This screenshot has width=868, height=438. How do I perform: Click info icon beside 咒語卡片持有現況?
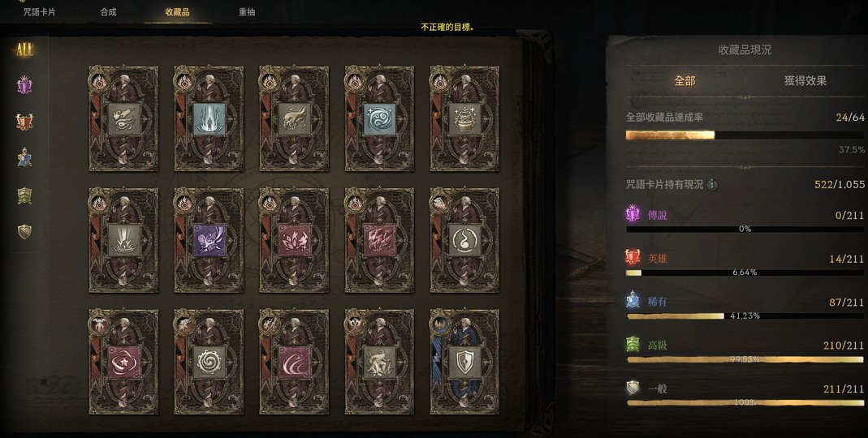pos(712,185)
